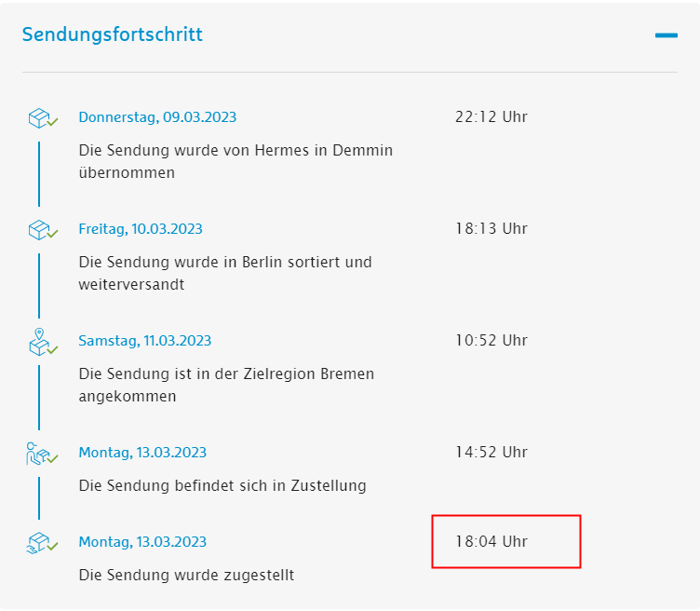Click the highlighted 18:04 Uhr timestamp

tap(491, 542)
